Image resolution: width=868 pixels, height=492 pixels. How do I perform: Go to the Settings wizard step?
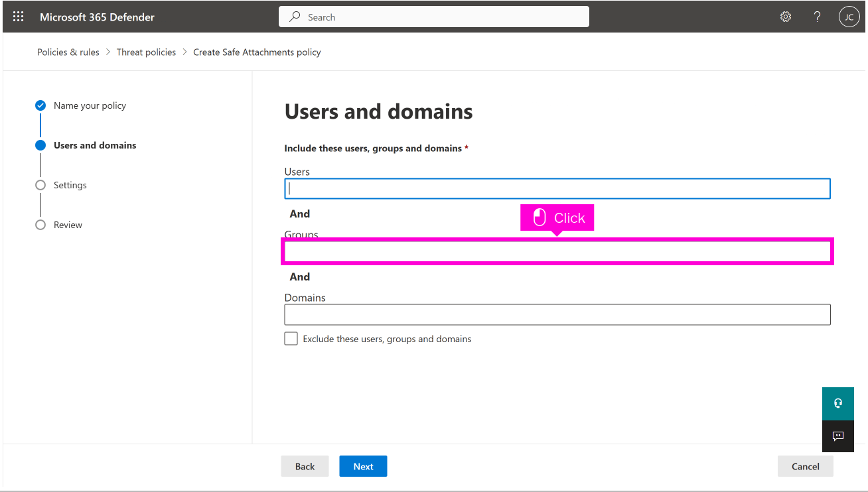tap(70, 185)
